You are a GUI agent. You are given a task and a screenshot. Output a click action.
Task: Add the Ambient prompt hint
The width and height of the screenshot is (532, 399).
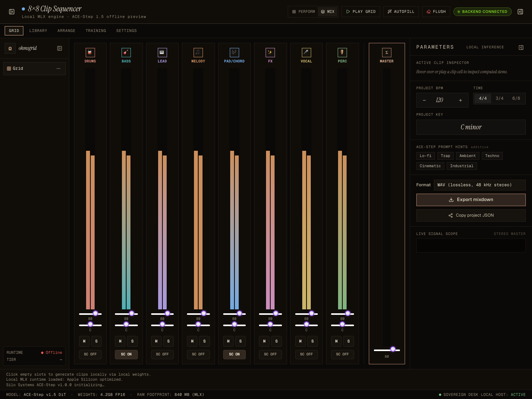[x=467, y=156]
